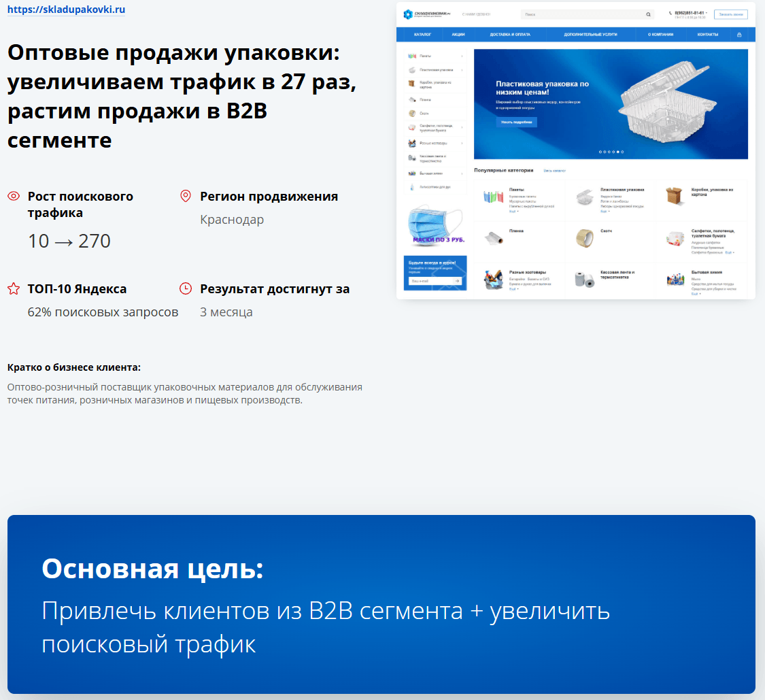Expand the Пластиковая упаковка sidebar item
Screen dimensions: 765x700
(461, 70)
